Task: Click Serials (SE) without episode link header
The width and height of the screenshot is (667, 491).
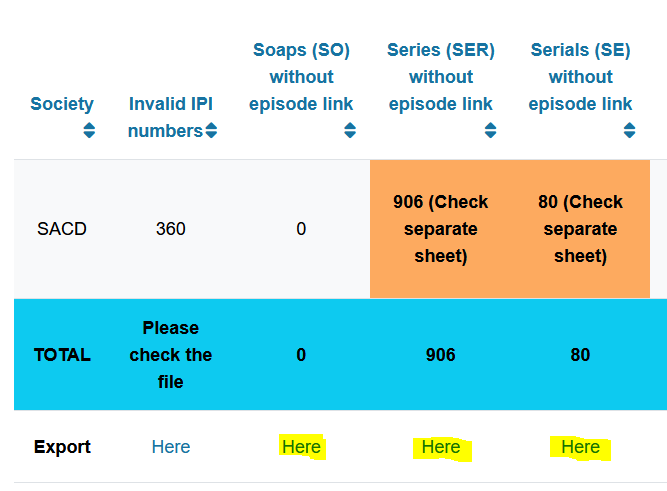Action: 580,77
